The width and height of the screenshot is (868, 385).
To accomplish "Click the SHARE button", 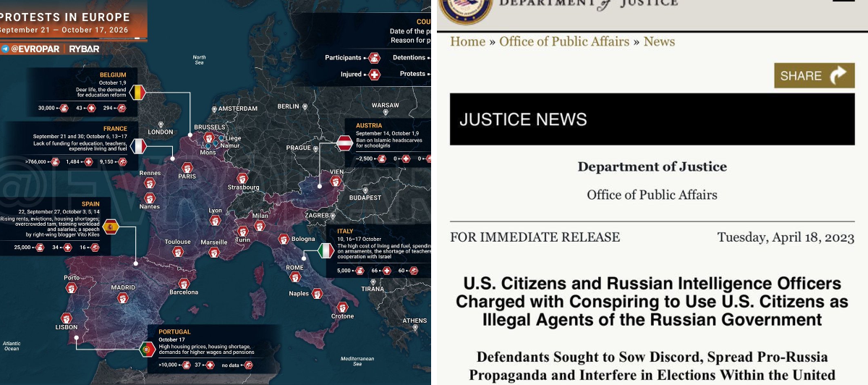I will click(x=814, y=76).
